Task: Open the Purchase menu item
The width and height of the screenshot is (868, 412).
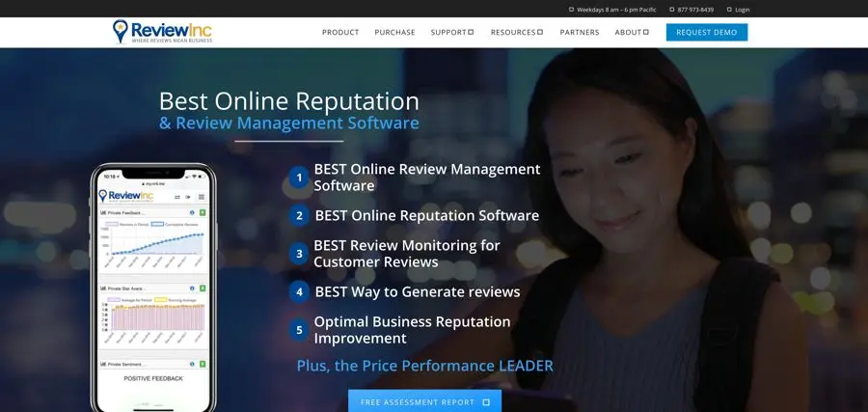Action: [x=394, y=33]
